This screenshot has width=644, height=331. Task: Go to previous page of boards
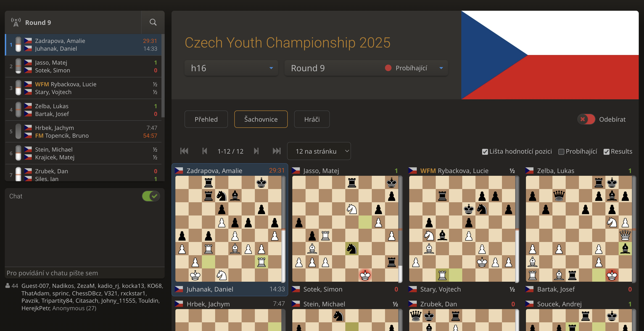204,151
